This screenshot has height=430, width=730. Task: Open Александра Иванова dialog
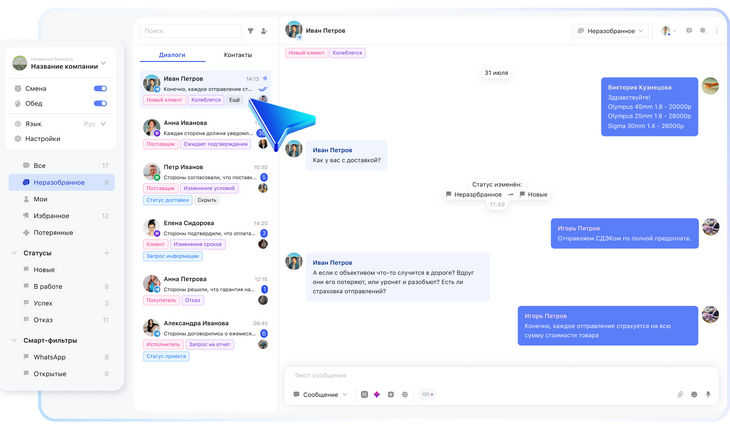205,340
